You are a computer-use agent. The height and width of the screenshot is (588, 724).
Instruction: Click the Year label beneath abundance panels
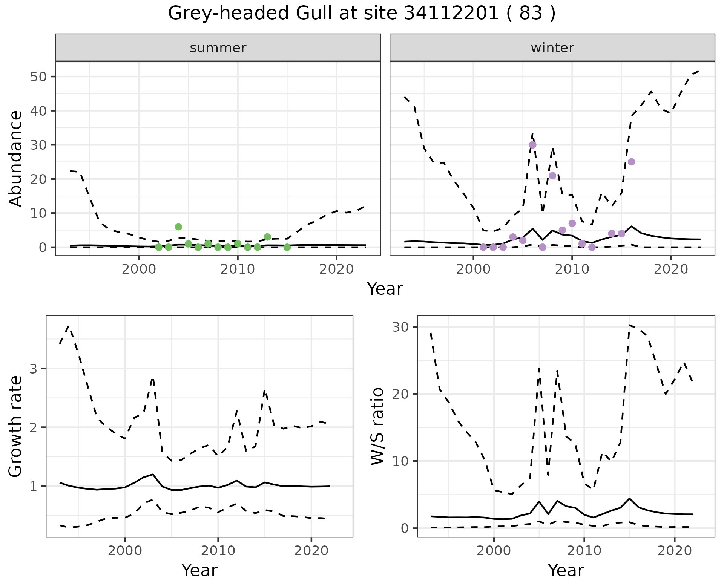point(385,289)
